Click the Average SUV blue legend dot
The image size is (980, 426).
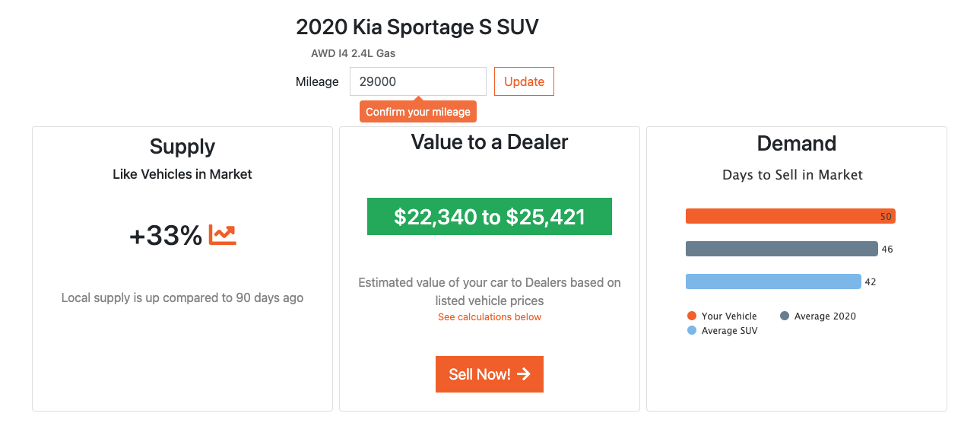tap(692, 331)
